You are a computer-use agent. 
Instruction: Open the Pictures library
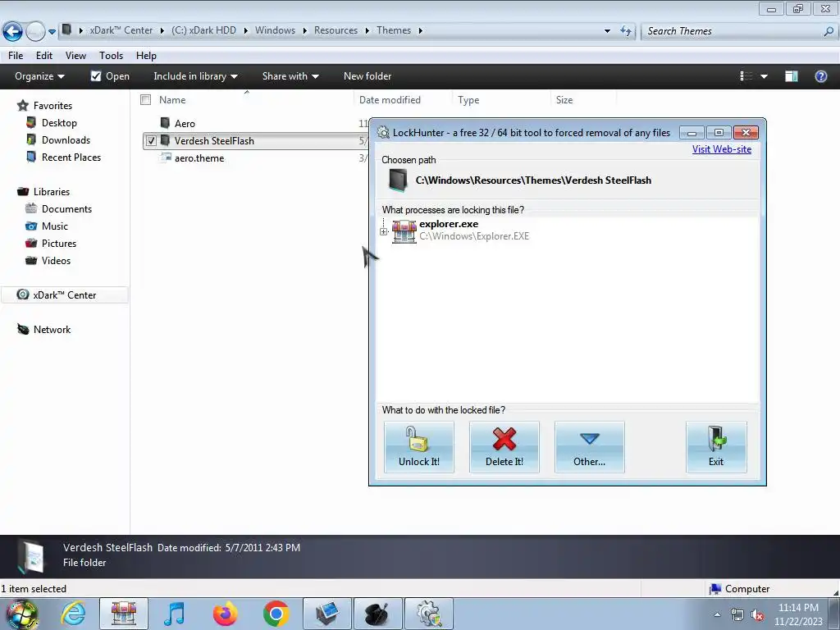[59, 243]
